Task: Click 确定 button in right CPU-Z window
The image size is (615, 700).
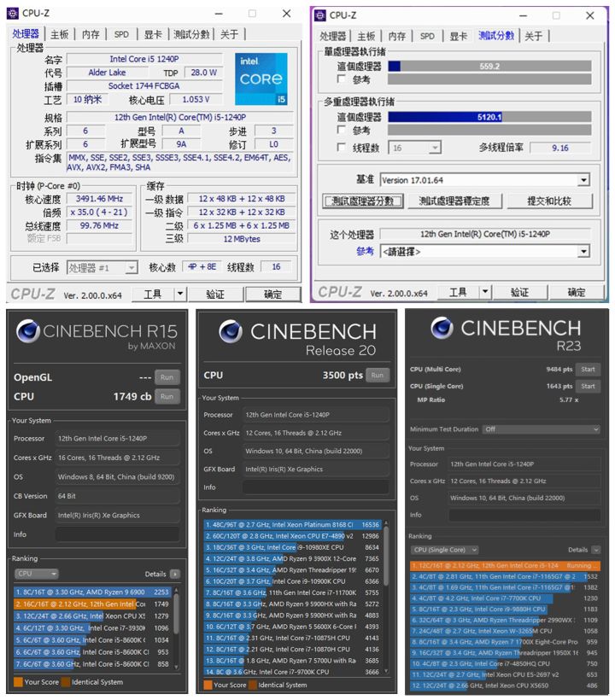Action: click(577, 293)
